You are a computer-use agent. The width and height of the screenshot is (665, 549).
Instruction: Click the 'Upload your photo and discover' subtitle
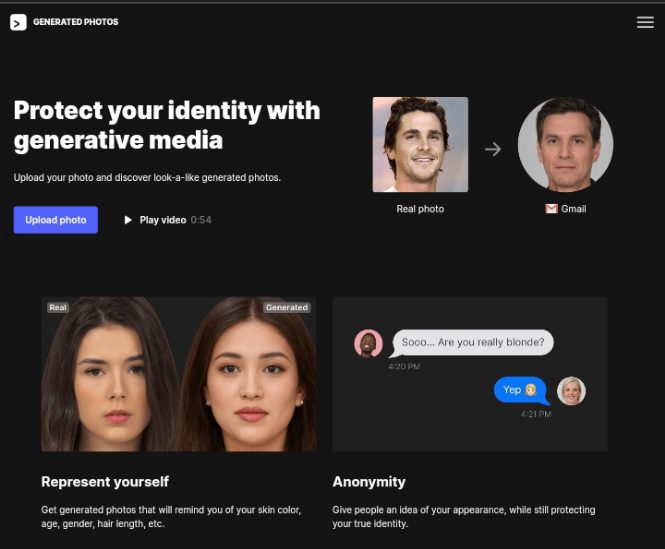[x=147, y=177]
